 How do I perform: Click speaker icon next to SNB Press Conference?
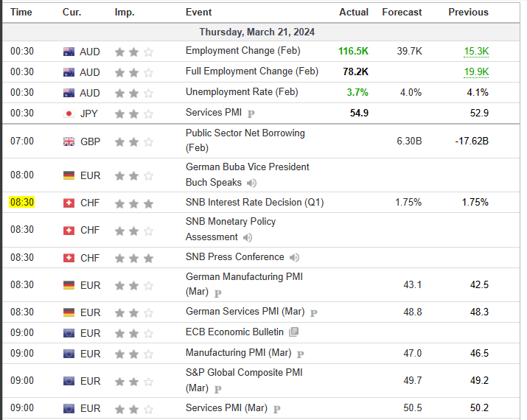coord(295,257)
